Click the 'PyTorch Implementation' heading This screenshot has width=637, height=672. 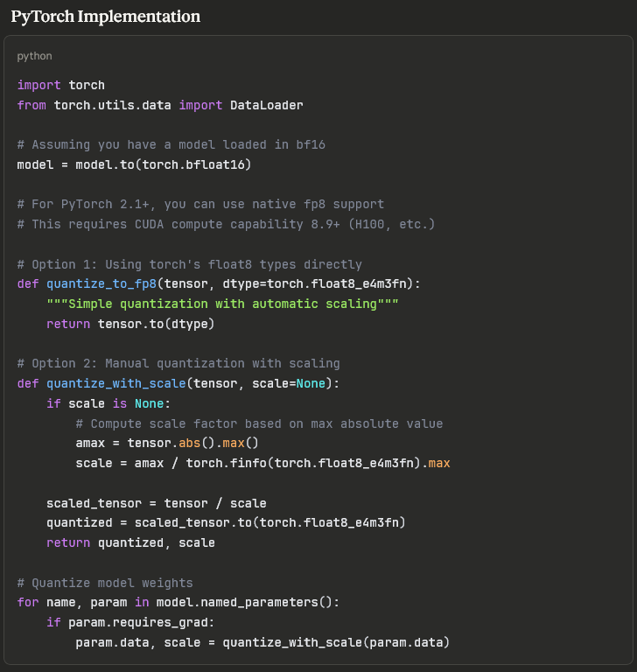(106, 17)
